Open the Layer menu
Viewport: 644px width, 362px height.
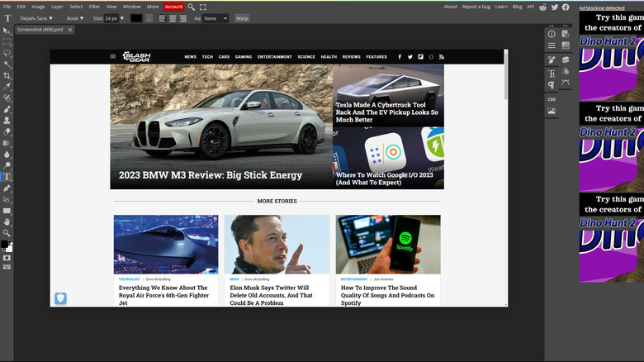tap(57, 7)
